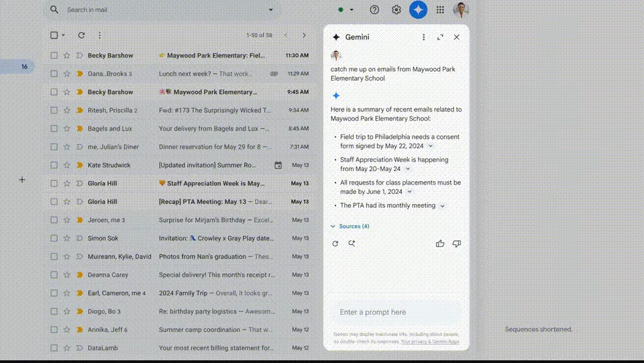Open the help question mark icon
The image size is (644, 363).
point(374,9)
